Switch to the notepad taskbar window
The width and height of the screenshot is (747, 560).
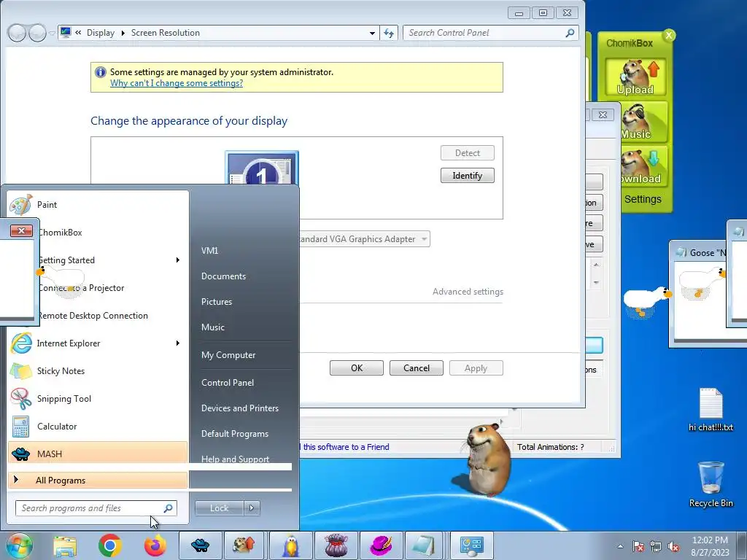pos(424,545)
